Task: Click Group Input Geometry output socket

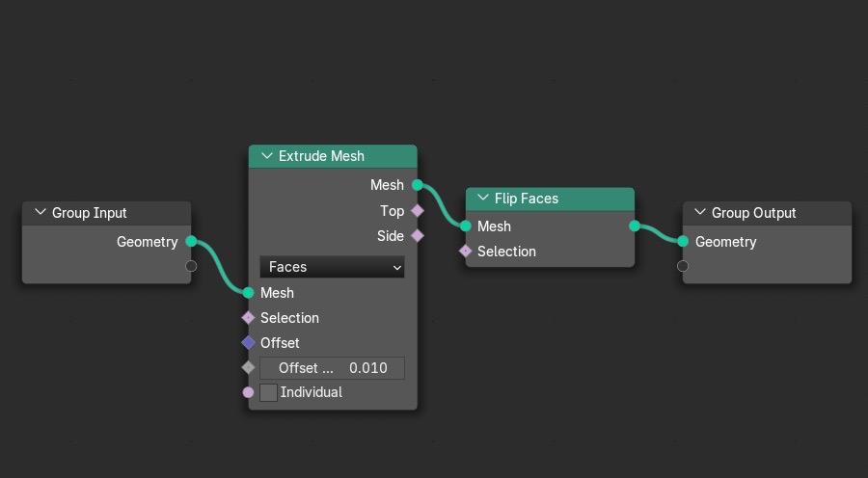Action: click(191, 241)
